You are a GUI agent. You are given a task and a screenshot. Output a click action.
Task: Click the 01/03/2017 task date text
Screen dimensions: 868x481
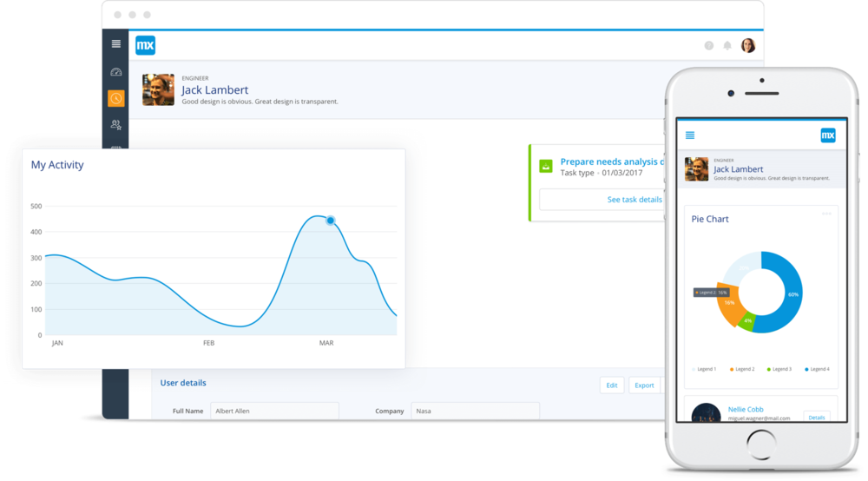coord(622,174)
